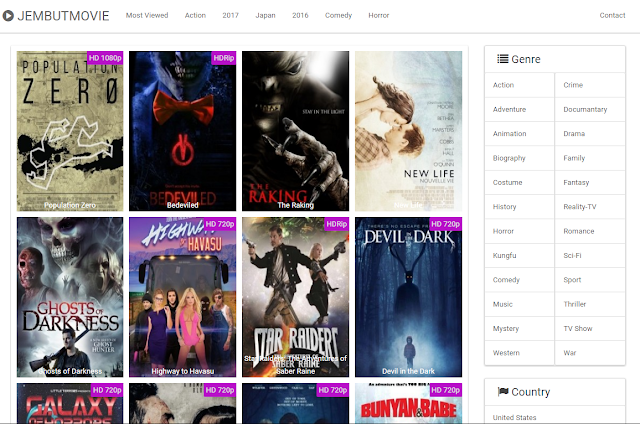Click the Country flag icon

click(503, 392)
